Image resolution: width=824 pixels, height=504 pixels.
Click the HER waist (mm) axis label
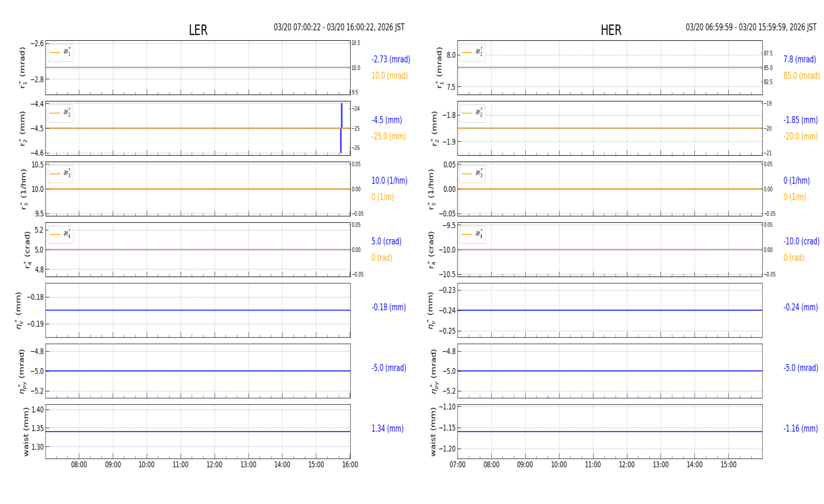click(x=434, y=432)
